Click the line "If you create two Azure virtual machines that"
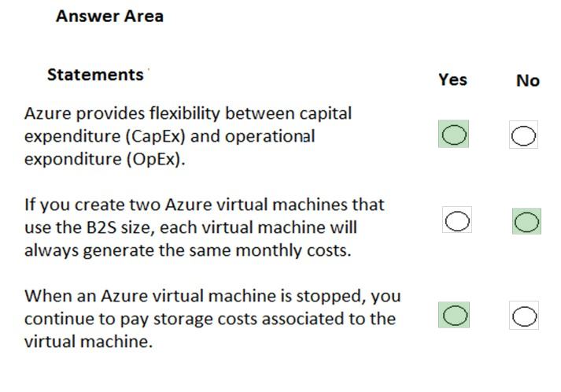561x392 pixels. point(205,205)
